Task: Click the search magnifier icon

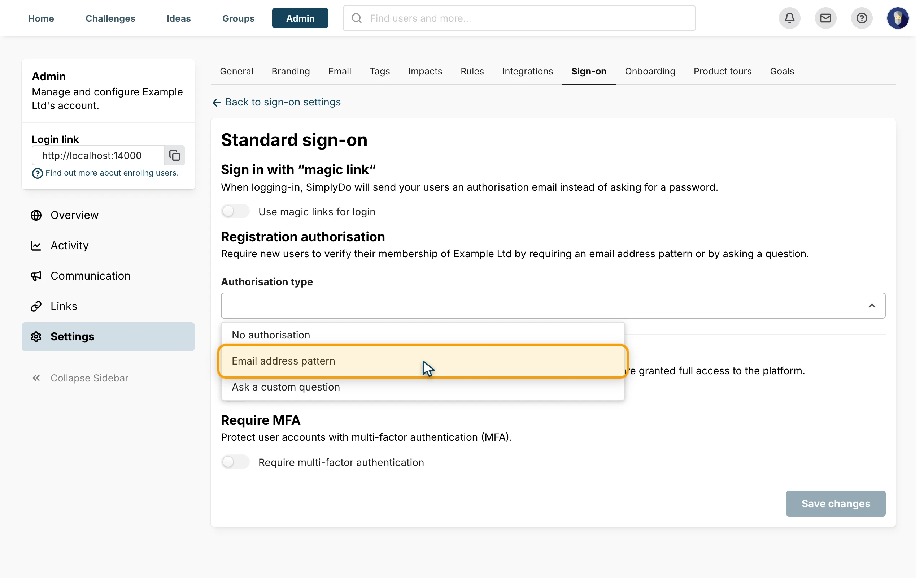Action: (356, 18)
